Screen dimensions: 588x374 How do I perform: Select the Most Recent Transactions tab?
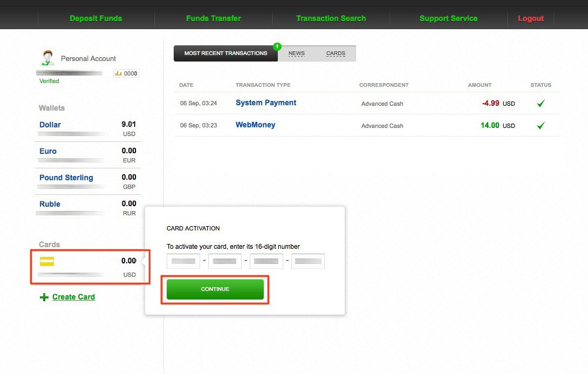[225, 53]
